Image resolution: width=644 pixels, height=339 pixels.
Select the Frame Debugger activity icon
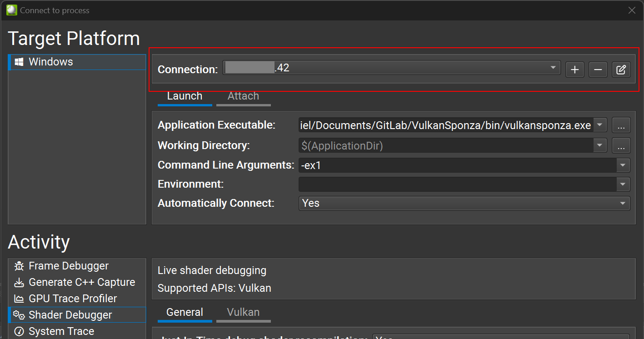pyautogui.click(x=19, y=265)
